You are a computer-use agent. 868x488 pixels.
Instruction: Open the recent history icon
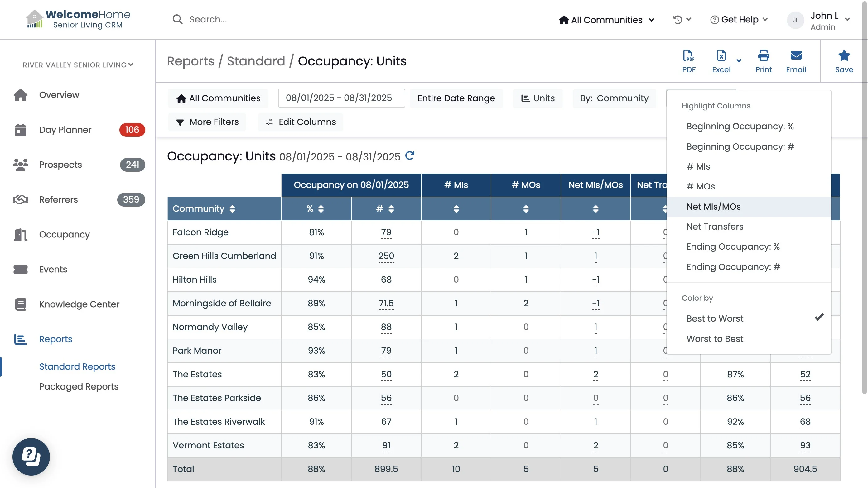(x=678, y=20)
